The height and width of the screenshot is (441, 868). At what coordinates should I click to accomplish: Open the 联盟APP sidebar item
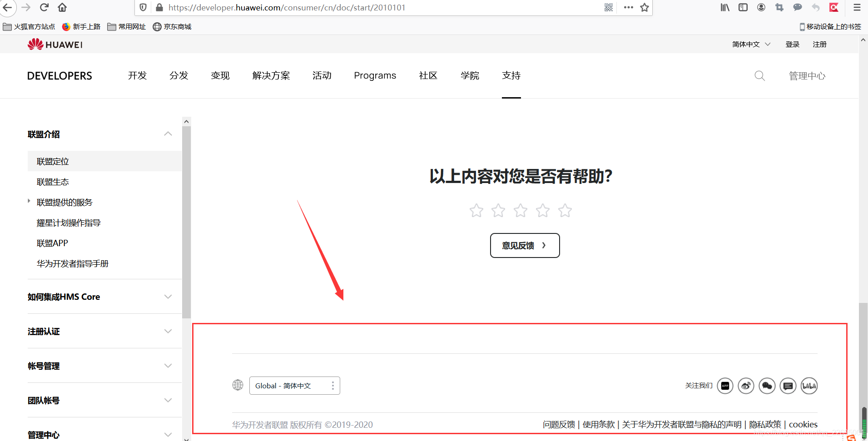point(52,243)
